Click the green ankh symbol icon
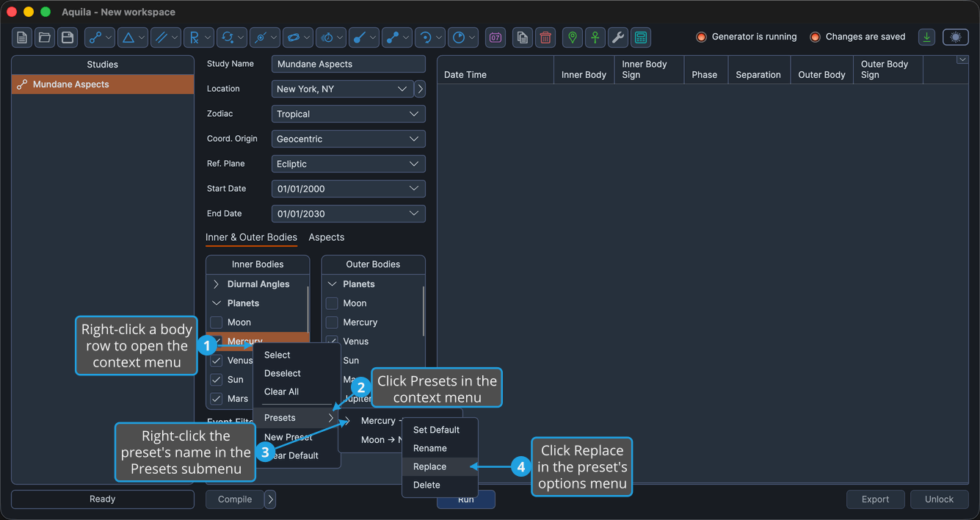Image resolution: width=980 pixels, height=520 pixels. click(x=595, y=37)
